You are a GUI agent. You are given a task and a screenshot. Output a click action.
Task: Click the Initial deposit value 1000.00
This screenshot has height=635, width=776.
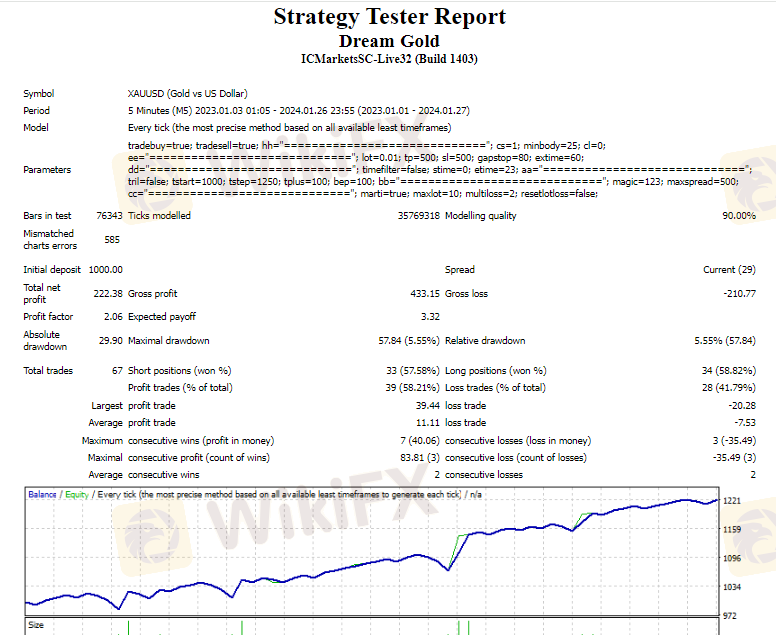click(105, 270)
